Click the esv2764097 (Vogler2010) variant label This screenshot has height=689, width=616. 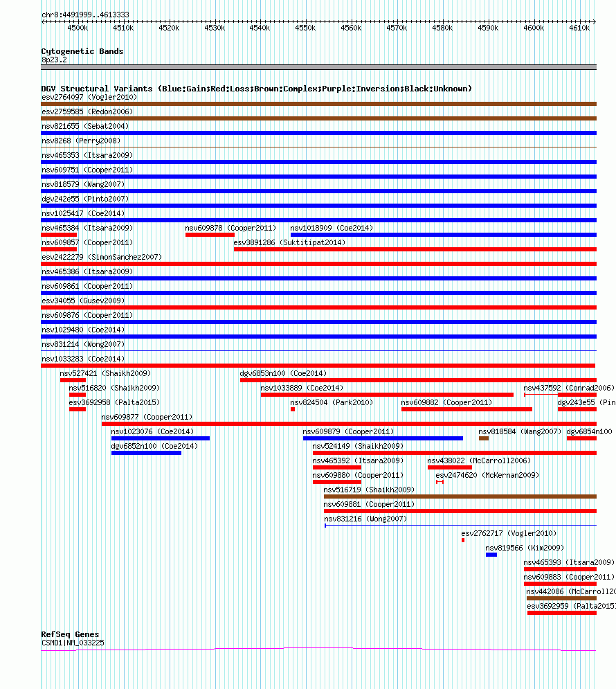click(89, 97)
